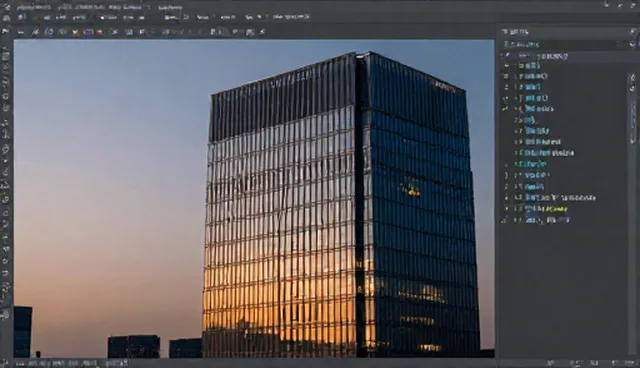The height and width of the screenshot is (368, 640).
Task: Click the last text label in the second toolbar row
Action: pyautogui.click(x=291, y=17)
